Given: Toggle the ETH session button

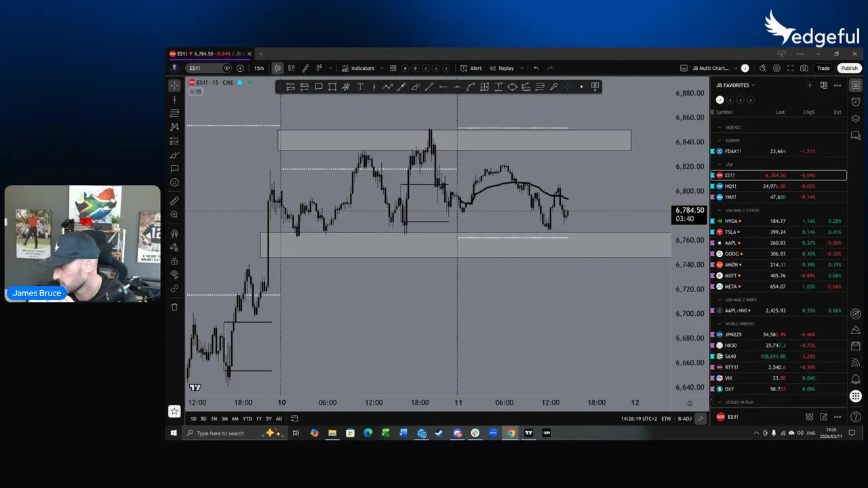Looking at the screenshot, I should pos(666,418).
